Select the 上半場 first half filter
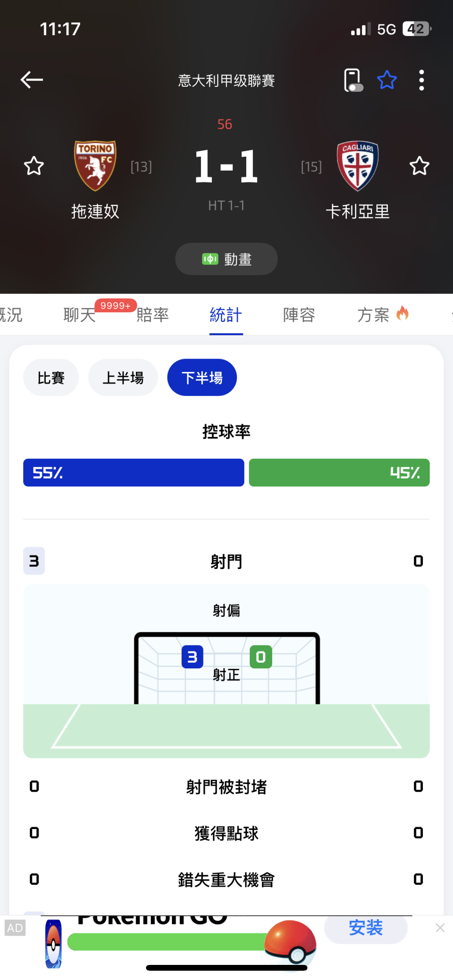Screen dimensions: 453x980 pos(123,377)
